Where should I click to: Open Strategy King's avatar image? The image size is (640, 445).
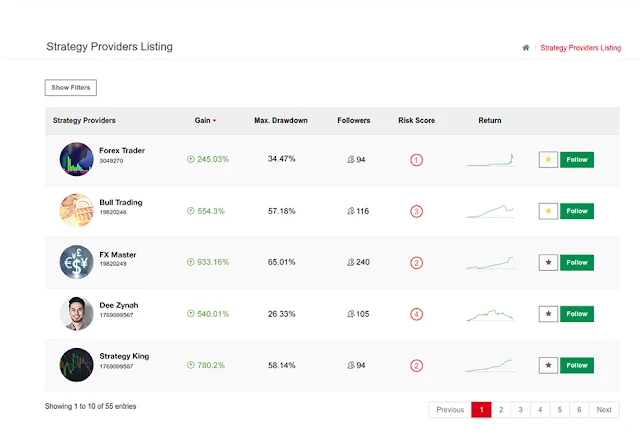(76, 365)
